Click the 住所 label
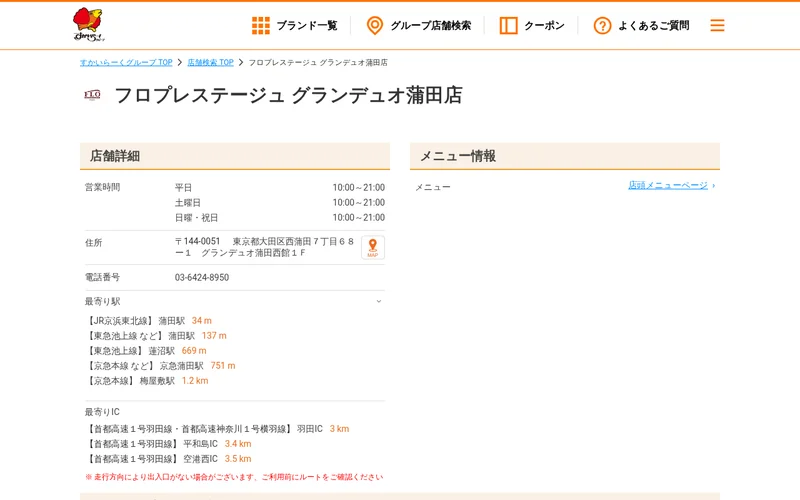 click(x=93, y=243)
